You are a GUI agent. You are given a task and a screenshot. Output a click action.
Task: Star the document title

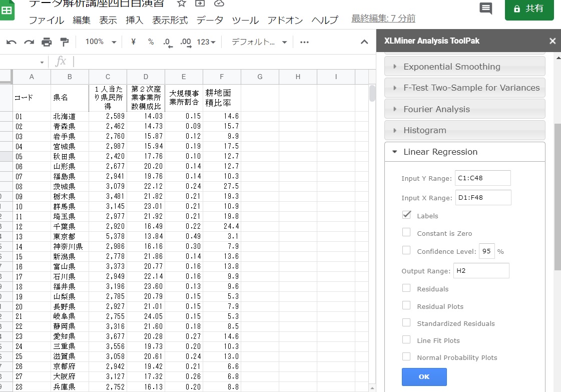[182, 3]
